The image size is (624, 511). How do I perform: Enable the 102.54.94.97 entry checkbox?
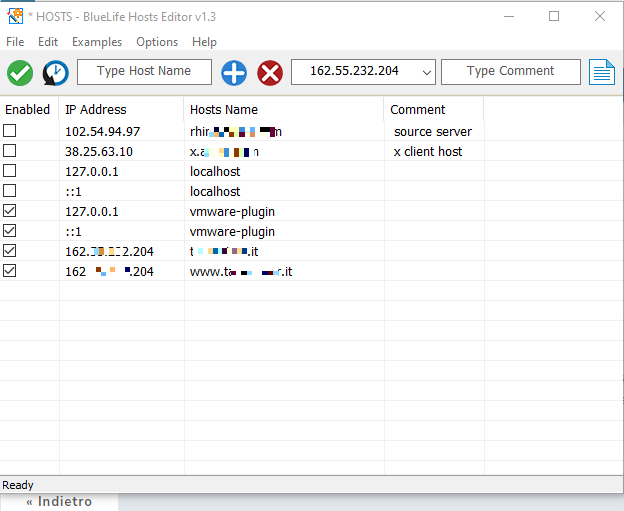pyautogui.click(x=10, y=131)
